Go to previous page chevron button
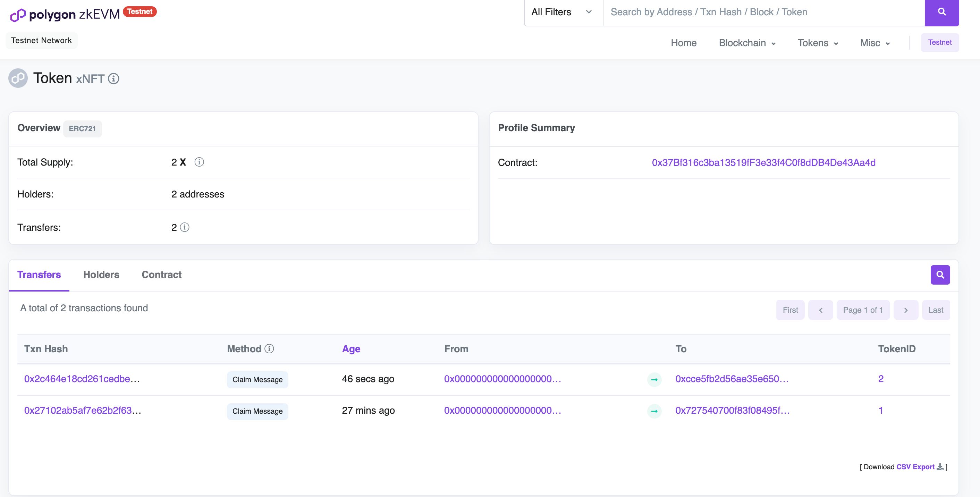This screenshot has height=497, width=980. coord(821,310)
